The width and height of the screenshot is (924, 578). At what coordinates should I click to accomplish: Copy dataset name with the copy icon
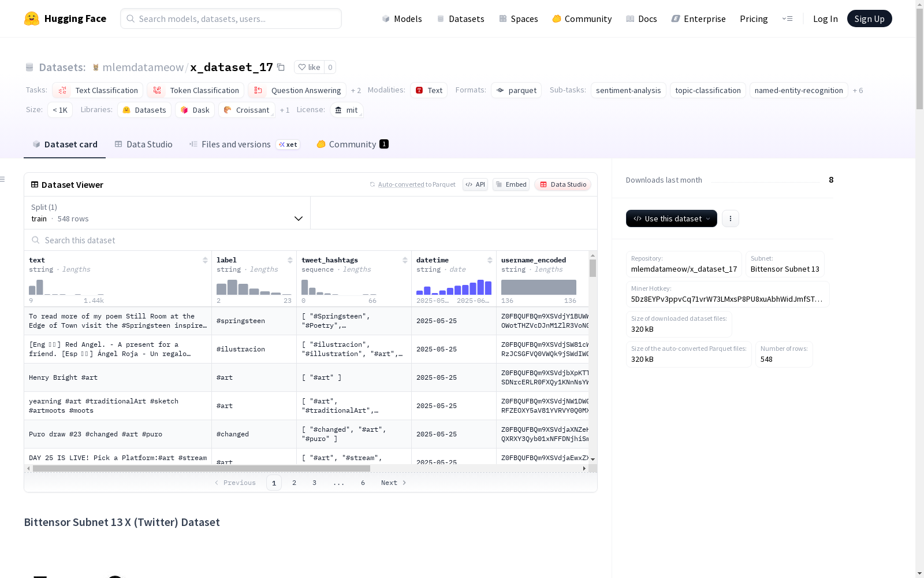tap(281, 67)
